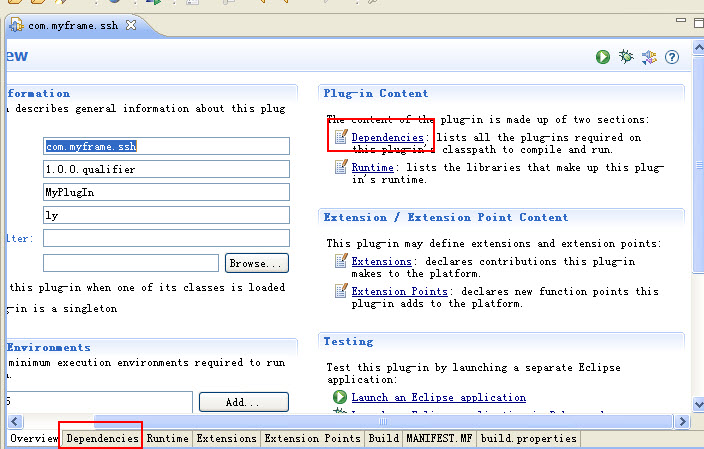Viewport: 704px width, 449px height.
Task: Click the version field with 1.0.0.qualifier
Action: tap(166, 169)
